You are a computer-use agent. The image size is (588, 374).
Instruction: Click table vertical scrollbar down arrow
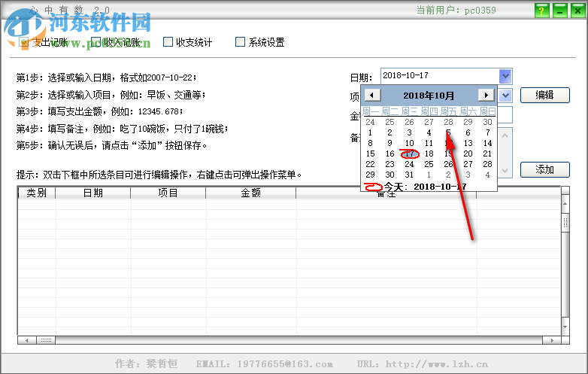pos(565,327)
